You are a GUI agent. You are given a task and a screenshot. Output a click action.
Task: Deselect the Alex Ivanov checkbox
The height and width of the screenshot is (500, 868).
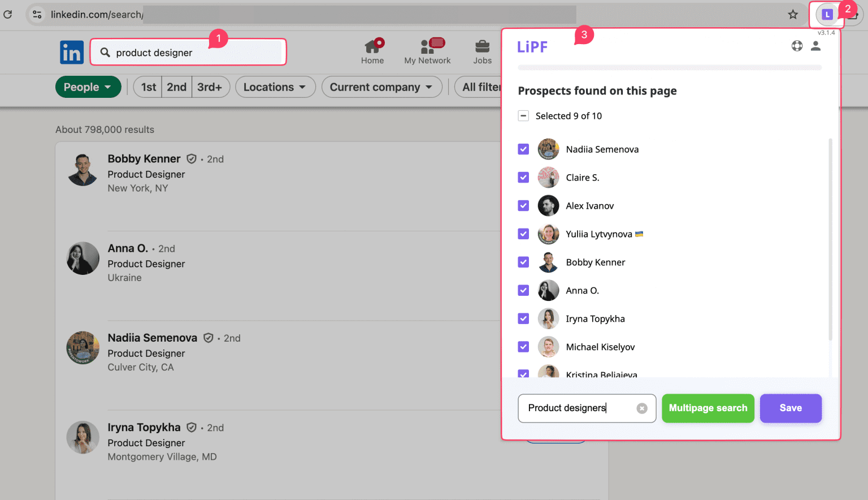(x=523, y=206)
